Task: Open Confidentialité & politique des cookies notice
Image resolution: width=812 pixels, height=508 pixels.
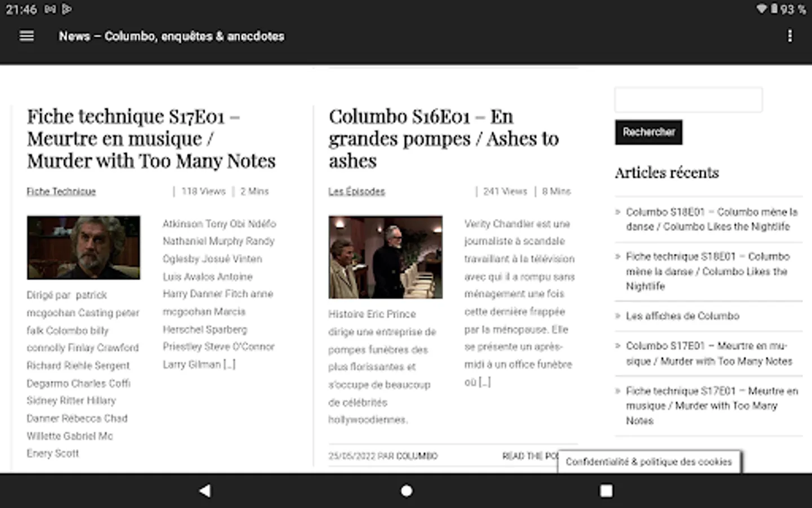Action: click(x=649, y=462)
